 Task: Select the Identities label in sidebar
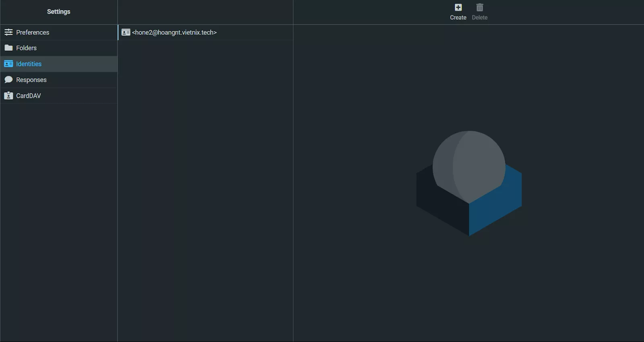(x=29, y=64)
